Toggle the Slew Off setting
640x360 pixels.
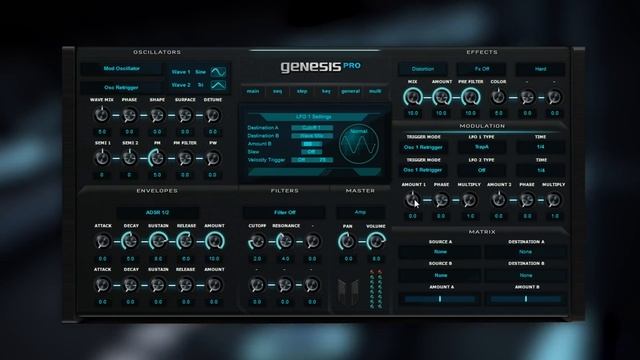(311, 152)
